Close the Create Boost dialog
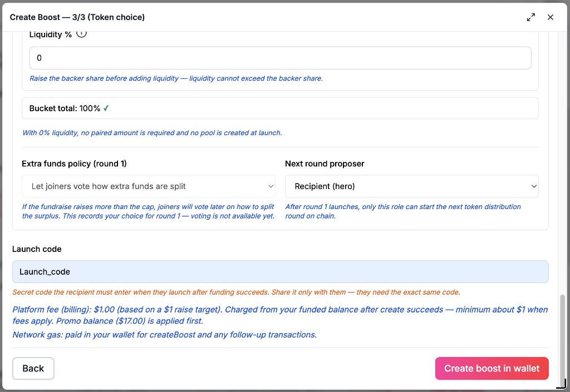570x392 pixels. (x=551, y=17)
